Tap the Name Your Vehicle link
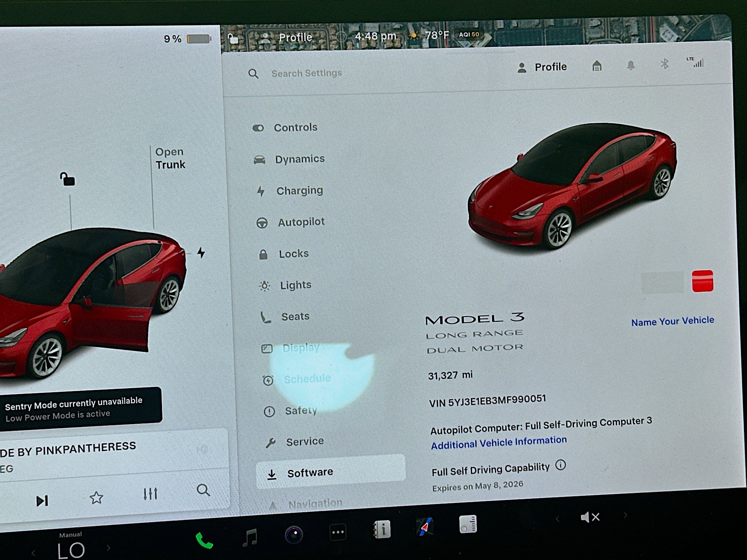This screenshot has height=560, width=747. [x=672, y=321]
